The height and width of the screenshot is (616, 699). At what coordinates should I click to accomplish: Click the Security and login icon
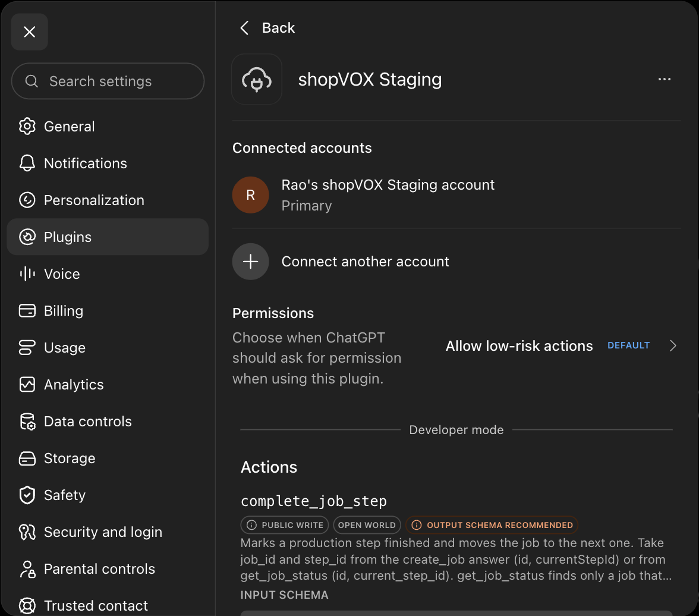[x=27, y=532]
